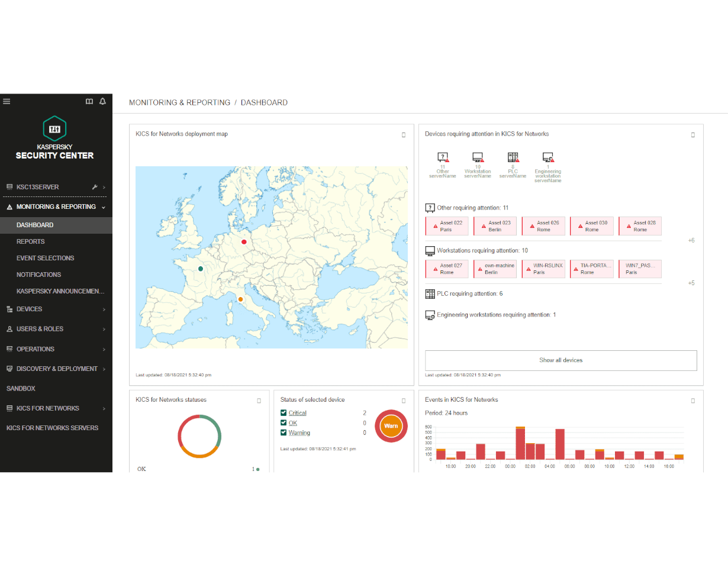Open Event Selections in sidebar
728x568 pixels.
click(46, 258)
